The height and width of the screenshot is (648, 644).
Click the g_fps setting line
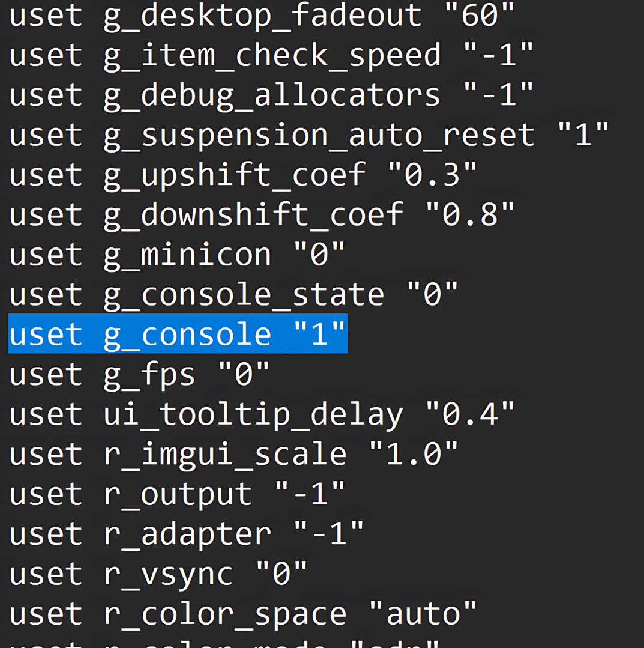click(x=139, y=375)
